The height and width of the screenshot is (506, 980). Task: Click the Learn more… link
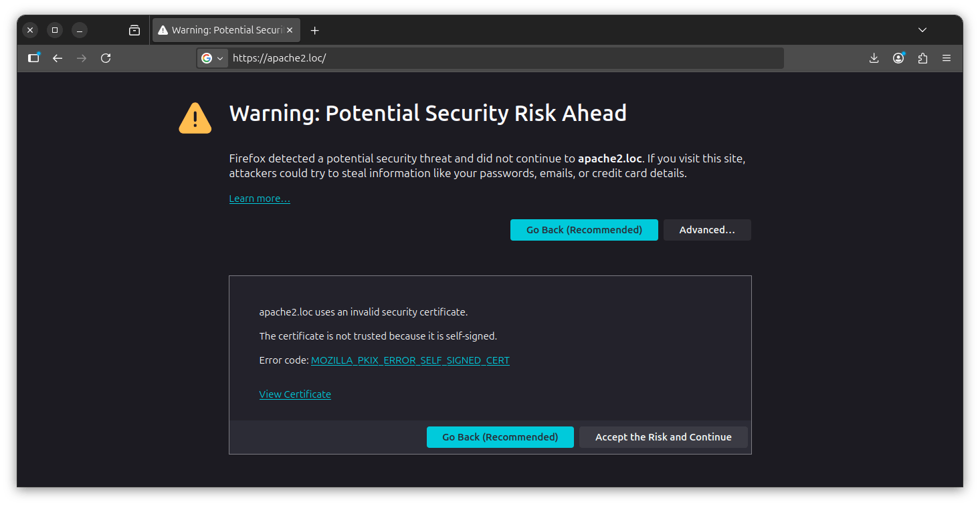click(260, 199)
